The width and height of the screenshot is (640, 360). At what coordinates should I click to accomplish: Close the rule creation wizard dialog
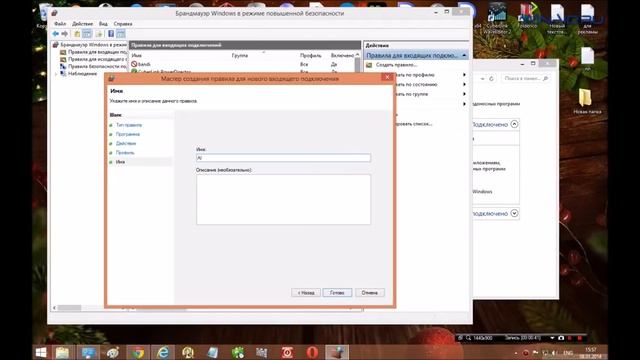click(387, 77)
